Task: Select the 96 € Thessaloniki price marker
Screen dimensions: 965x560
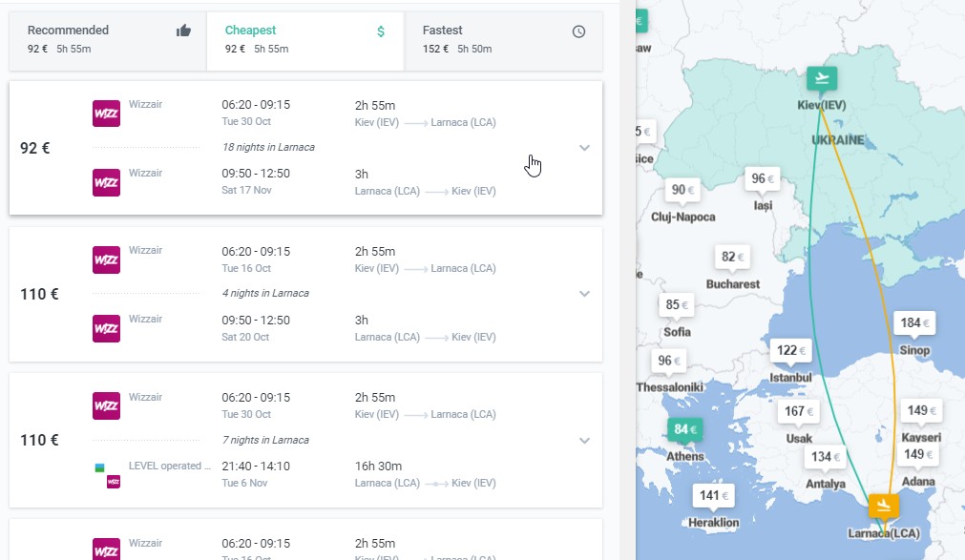Action: coord(669,361)
